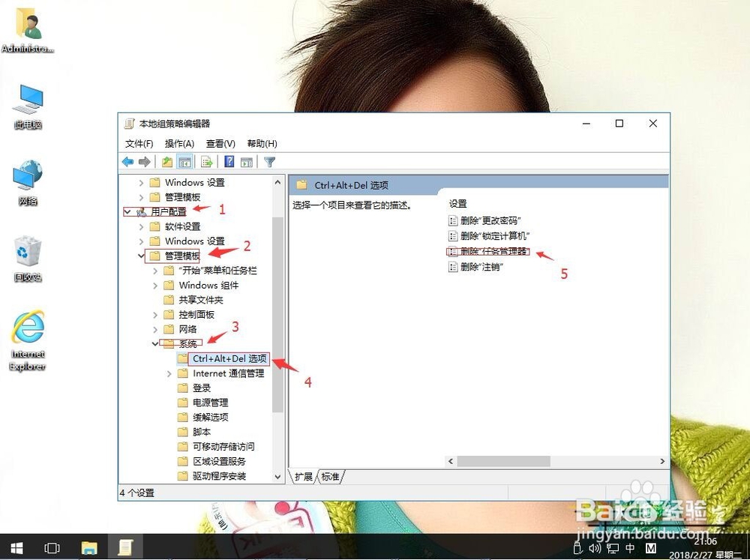Click the settings list horizontal scrollbar thumb
The height and width of the screenshot is (560, 750).
pos(503,462)
